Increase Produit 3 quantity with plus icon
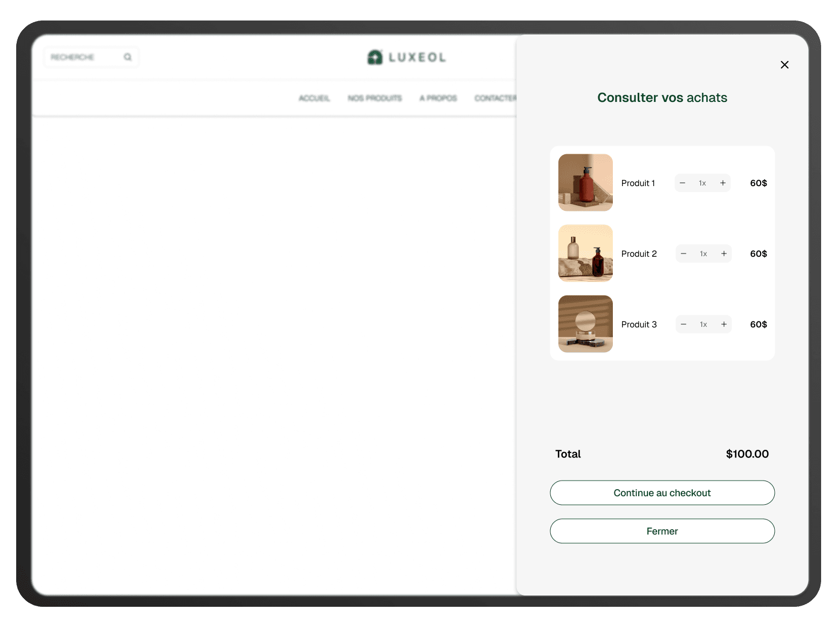 coord(724,324)
